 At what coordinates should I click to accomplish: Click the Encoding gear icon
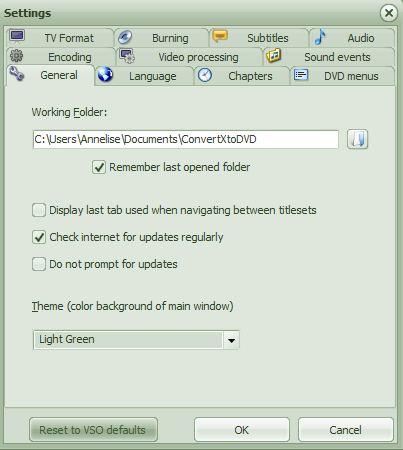tap(16, 56)
